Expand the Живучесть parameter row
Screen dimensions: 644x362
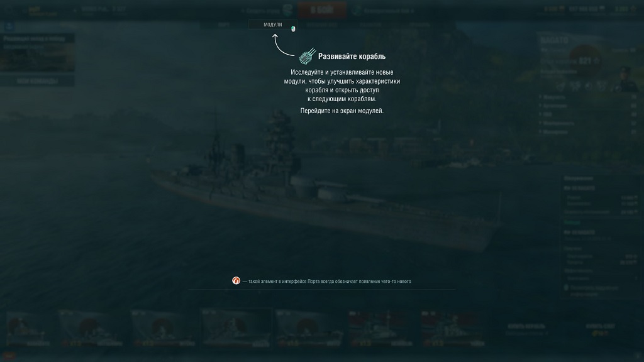click(588, 97)
